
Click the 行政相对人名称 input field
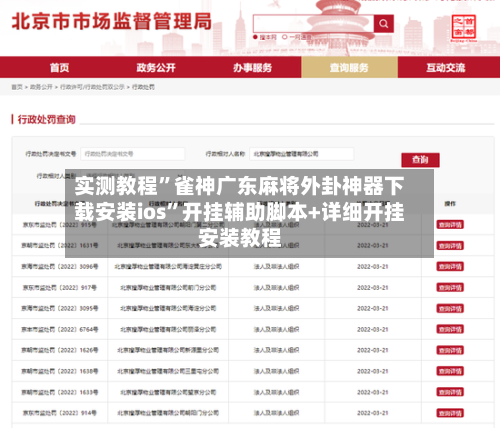click(302, 154)
